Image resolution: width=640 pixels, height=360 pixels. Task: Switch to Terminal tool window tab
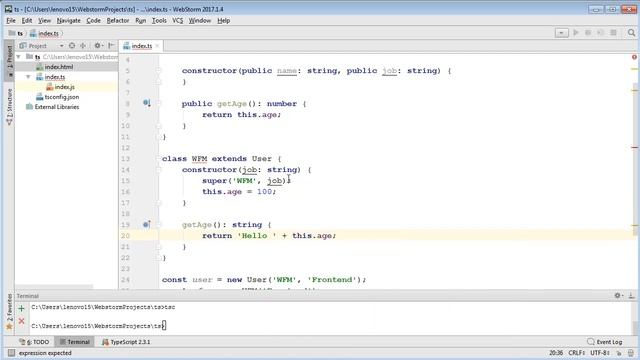(74, 342)
